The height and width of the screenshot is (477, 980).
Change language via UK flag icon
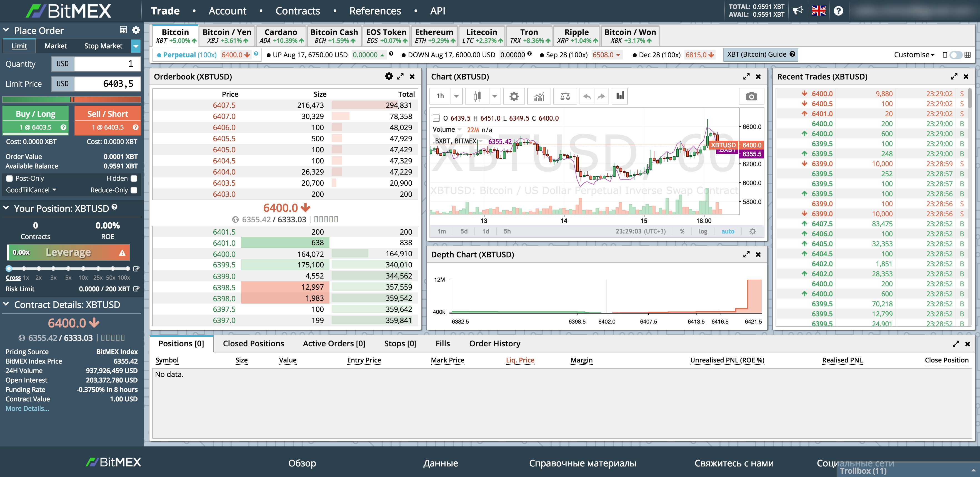[819, 11]
